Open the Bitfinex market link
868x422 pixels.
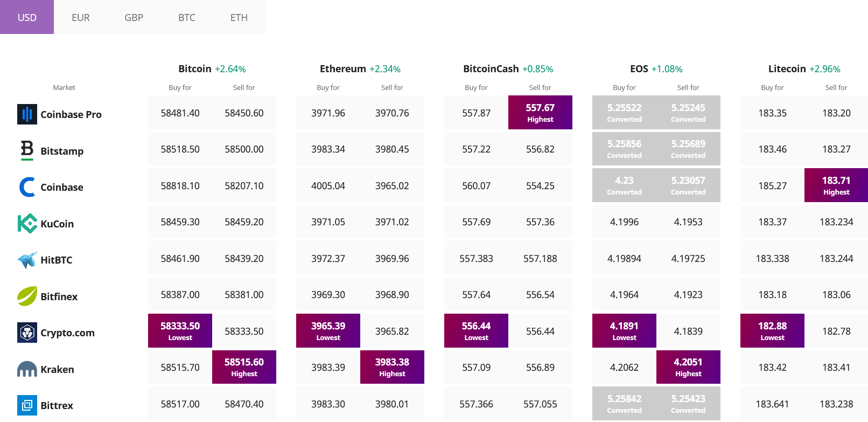click(59, 296)
